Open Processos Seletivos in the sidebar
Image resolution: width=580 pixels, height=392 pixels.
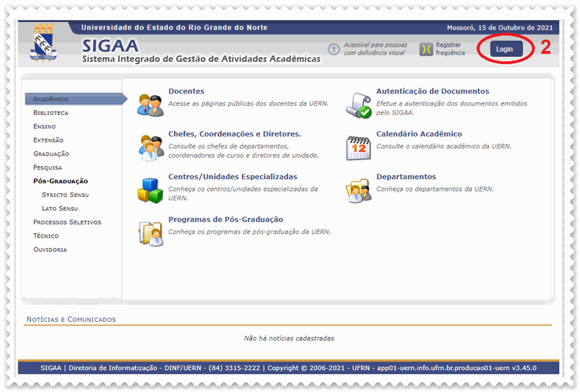pyautogui.click(x=67, y=222)
